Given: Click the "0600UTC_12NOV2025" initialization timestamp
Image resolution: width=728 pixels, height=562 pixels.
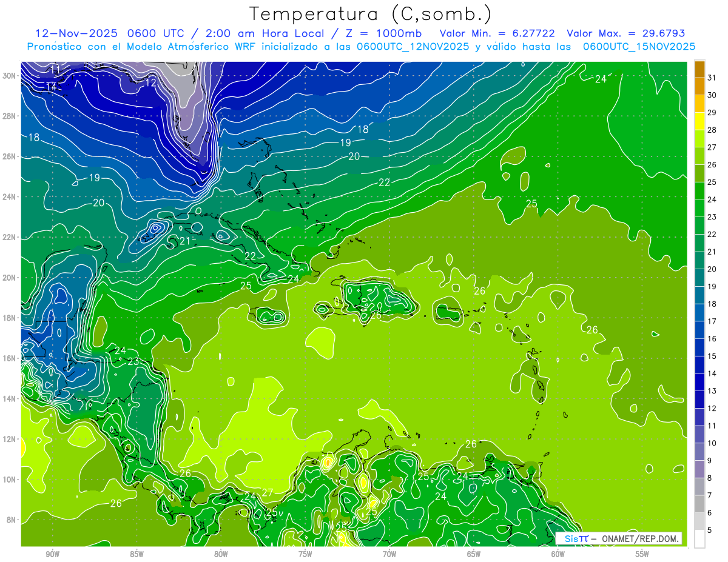Looking at the screenshot, I should click(x=413, y=47).
